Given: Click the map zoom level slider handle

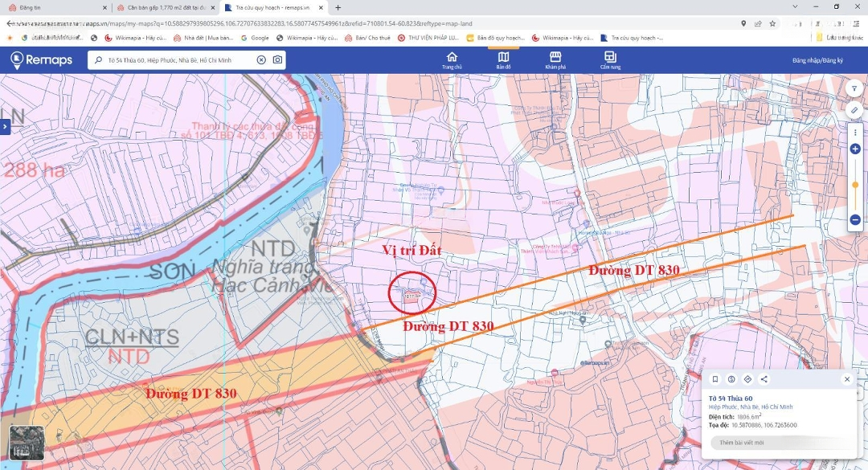Looking at the screenshot, I should [x=855, y=185].
